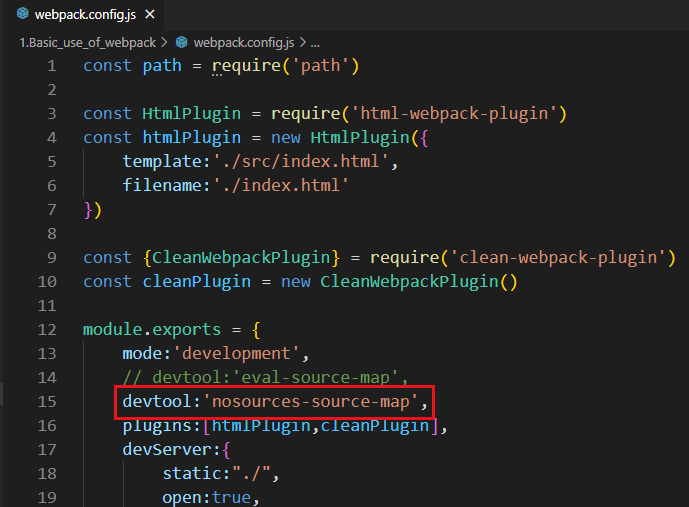Click the {CleanWebpackPlugin} destructured import
Viewport: 689px width, 507px height.
[x=241, y=257]
